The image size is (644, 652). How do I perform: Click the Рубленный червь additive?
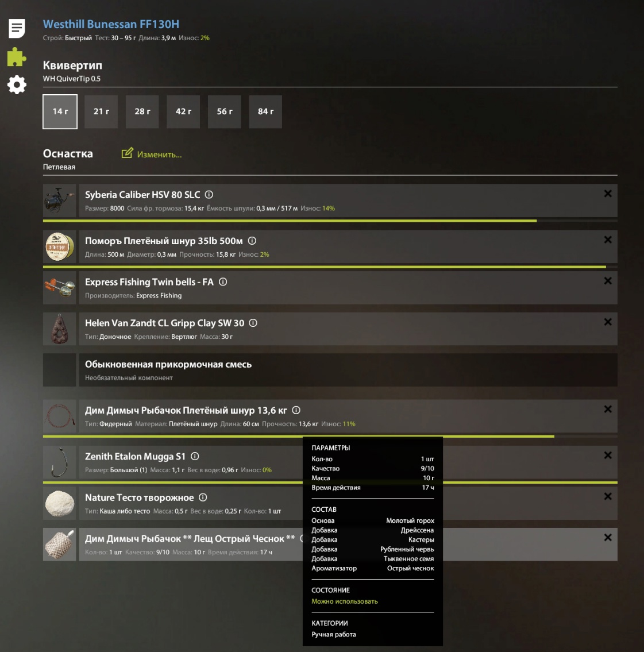pyautogui.click(x=407, y=549)
